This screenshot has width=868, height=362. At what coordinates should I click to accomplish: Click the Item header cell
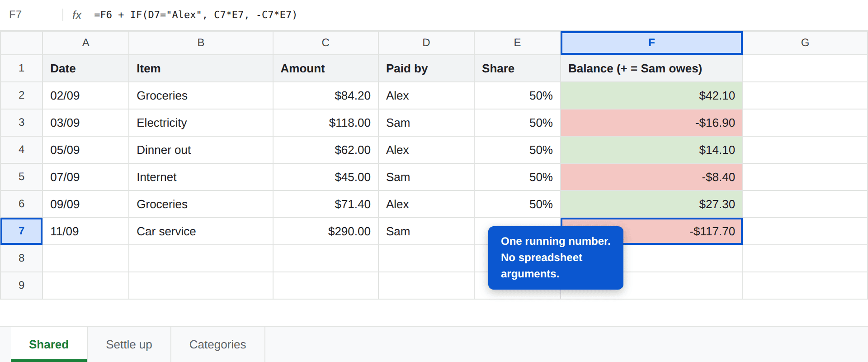[201, 68]
